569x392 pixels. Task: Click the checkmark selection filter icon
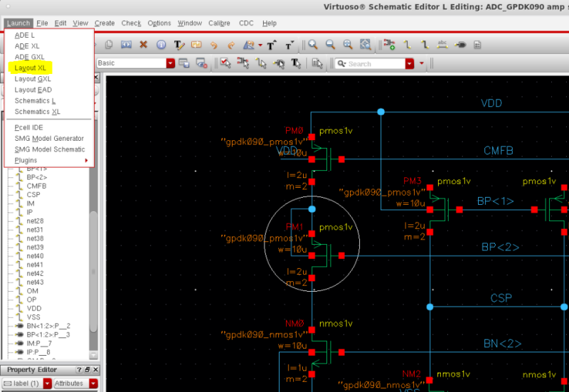(x=225, y=63)
